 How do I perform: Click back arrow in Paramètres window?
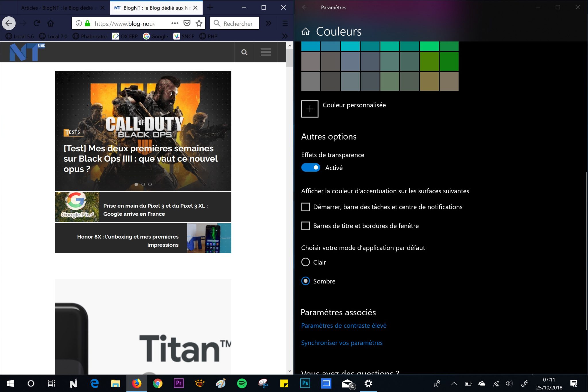[x=305, y=7]
